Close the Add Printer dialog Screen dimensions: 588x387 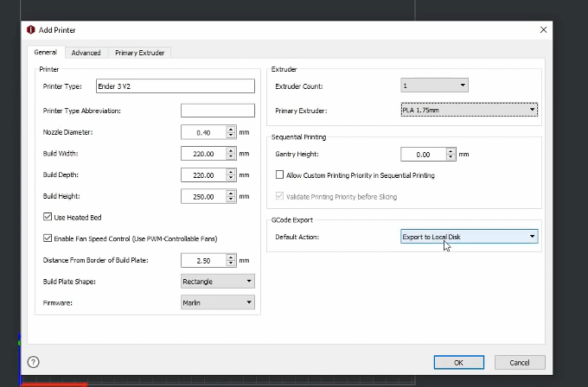pos(543,29)
